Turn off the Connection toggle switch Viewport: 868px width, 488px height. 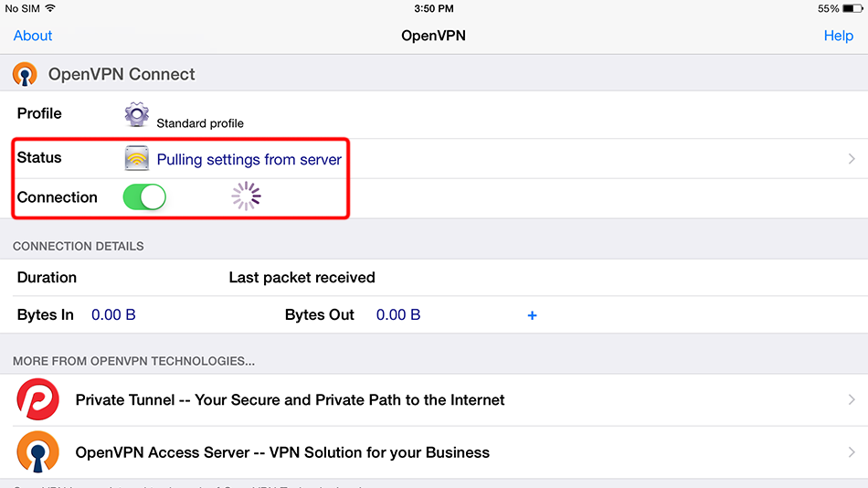pyautogui.click(x=144, y=197)
